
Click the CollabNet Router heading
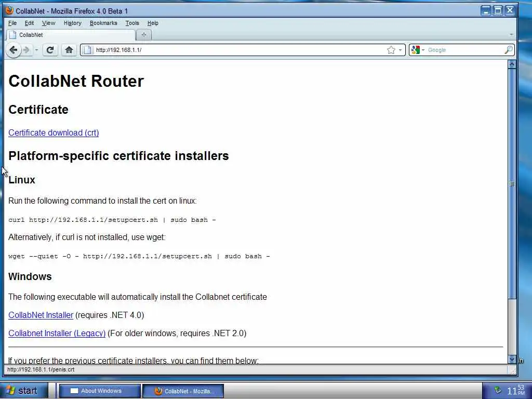(x=76, y=81)
